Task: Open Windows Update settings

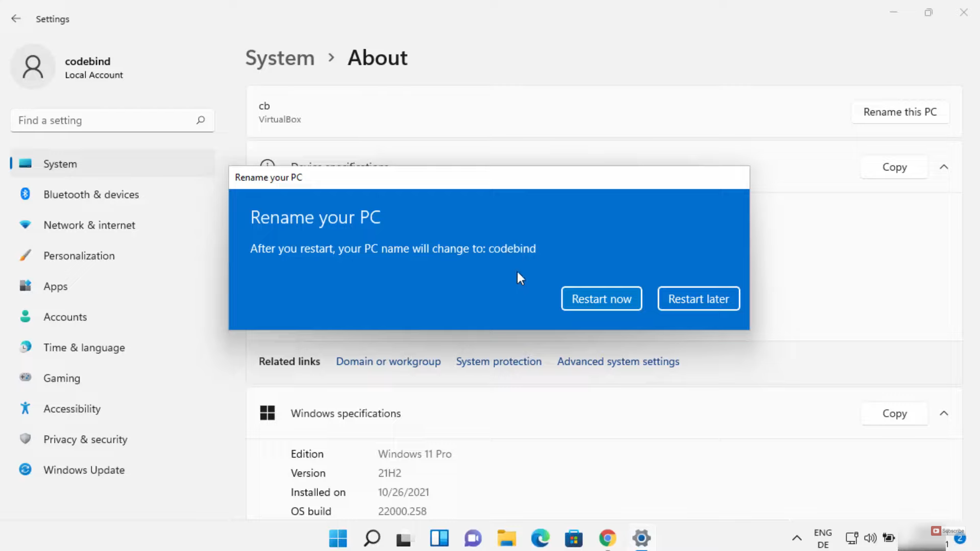Action: (x=84, y=470)
